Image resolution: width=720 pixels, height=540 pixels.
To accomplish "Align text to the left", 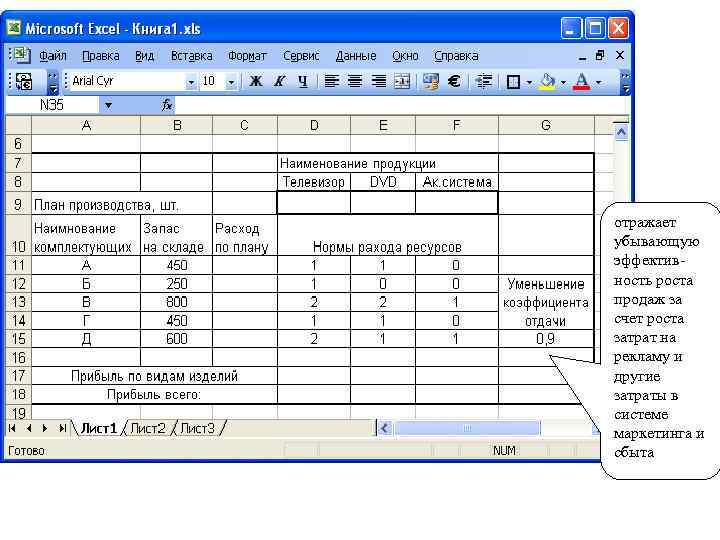I will click(x=332, y=82).
